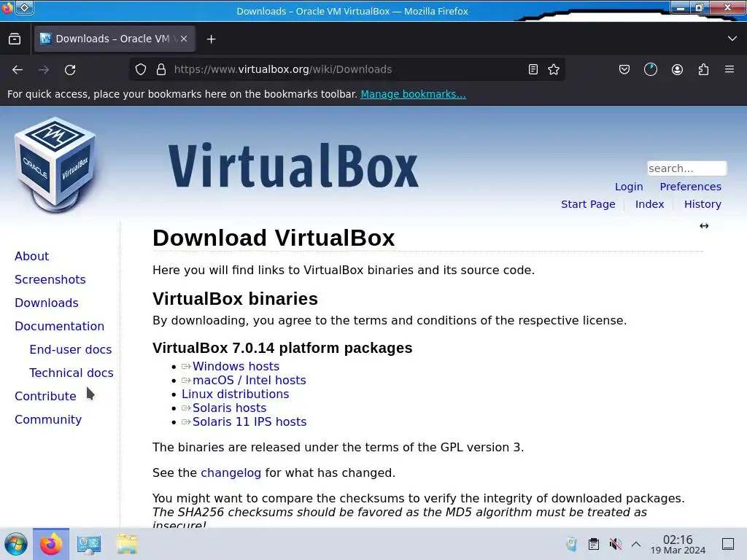The image size is (747, 560).
Task: Open the 02:16 taskbar clock
Action: [x=678, y=544]
